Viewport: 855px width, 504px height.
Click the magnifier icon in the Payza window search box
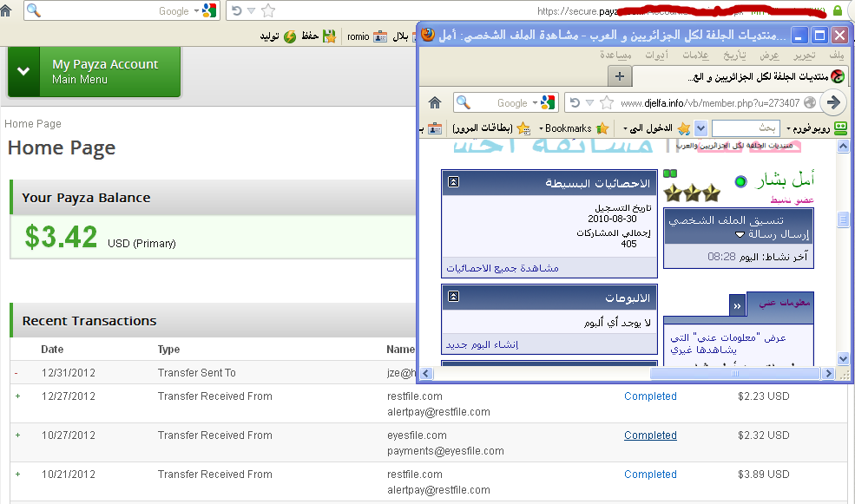[34, 10]
